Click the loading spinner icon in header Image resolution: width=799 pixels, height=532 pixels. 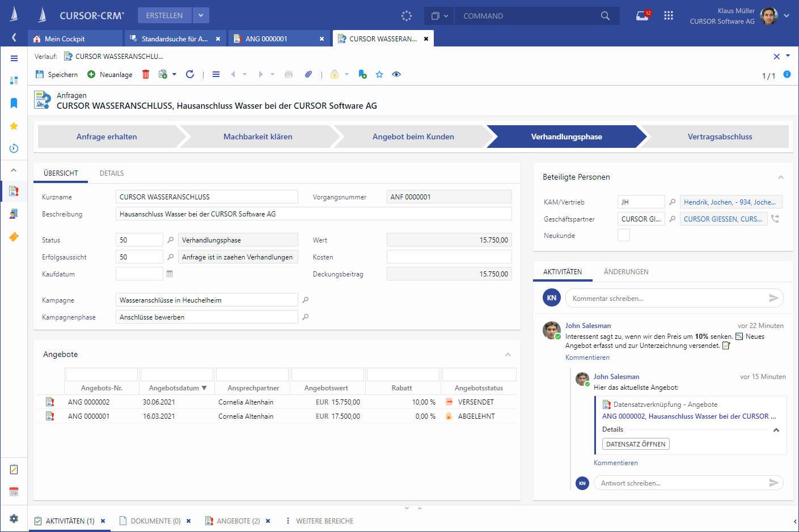click(x=407, y=16)
